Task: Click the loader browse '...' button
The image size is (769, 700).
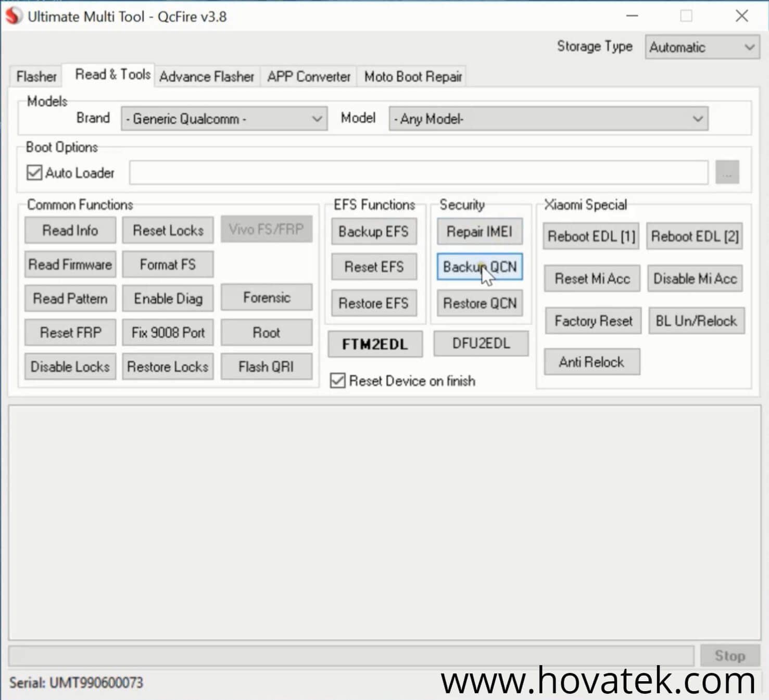Action: [x=727, y=172]
